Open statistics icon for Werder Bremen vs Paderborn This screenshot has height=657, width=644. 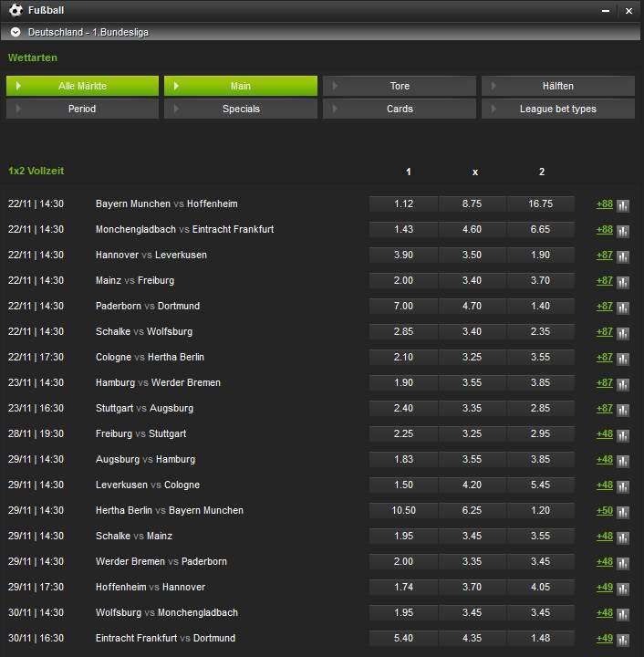623,564
